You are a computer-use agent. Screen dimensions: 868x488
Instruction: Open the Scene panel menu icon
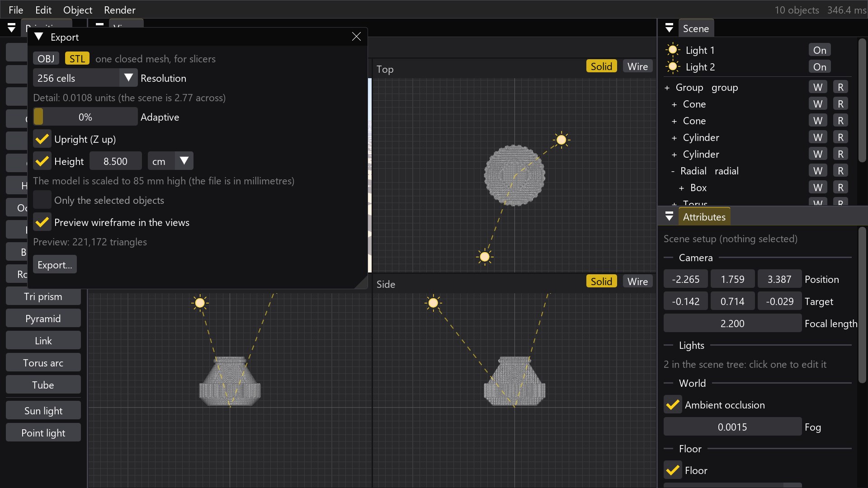(670, 28)
